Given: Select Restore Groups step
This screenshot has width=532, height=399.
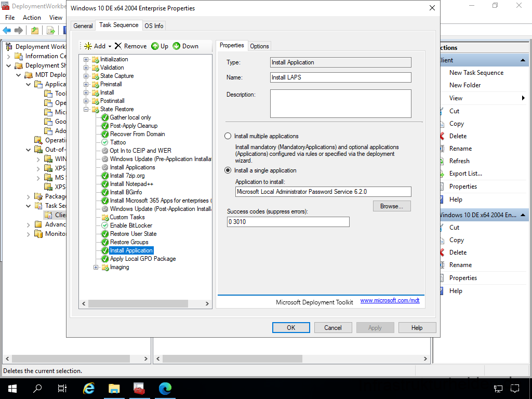Looking at the screenshot, I should coord(129,242).
